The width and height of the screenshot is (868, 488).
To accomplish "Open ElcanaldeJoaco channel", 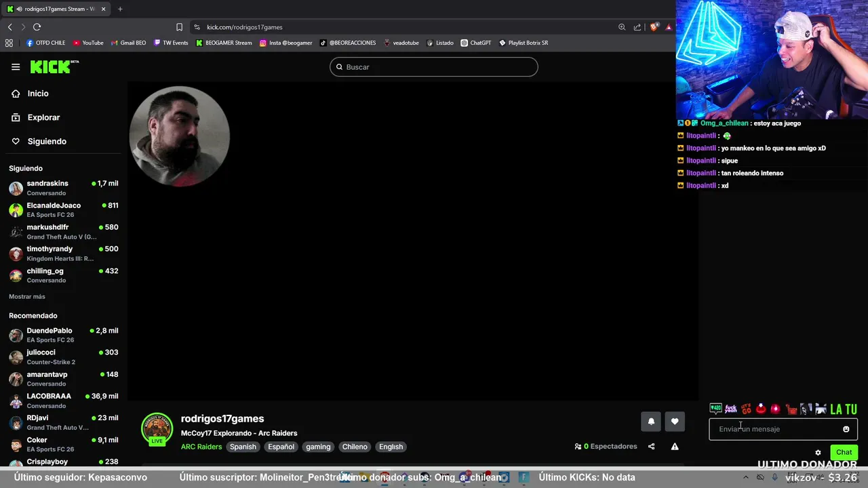I will point(64,209).
